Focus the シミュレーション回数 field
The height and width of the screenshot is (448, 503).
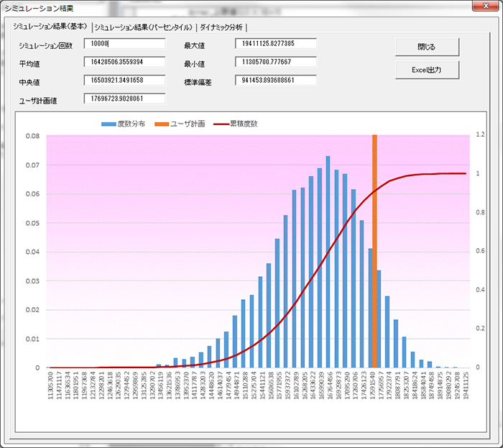125,44
